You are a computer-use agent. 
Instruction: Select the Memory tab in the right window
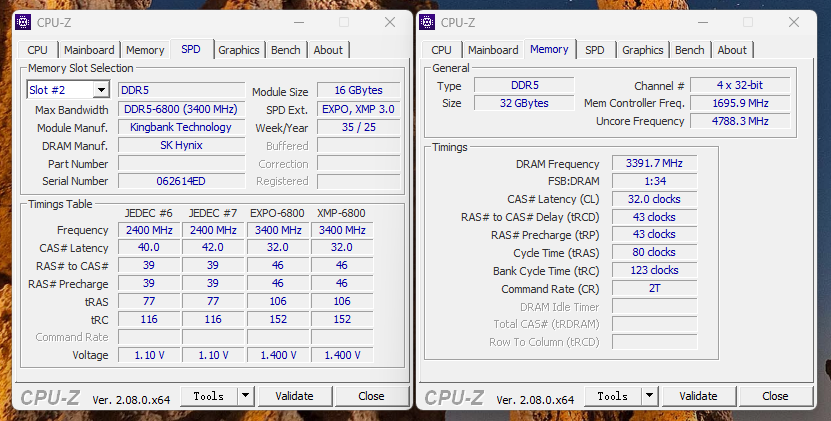tap(549, 49)
